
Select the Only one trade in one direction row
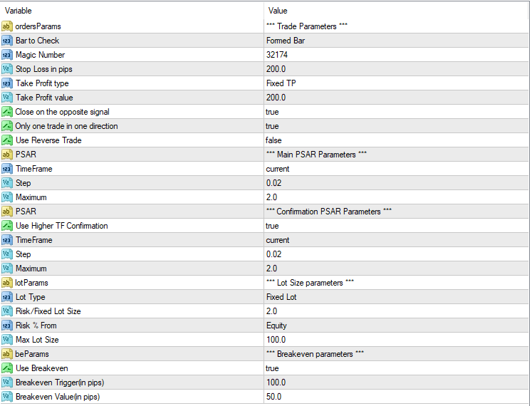pyautogui.click(x=265, y=126)
